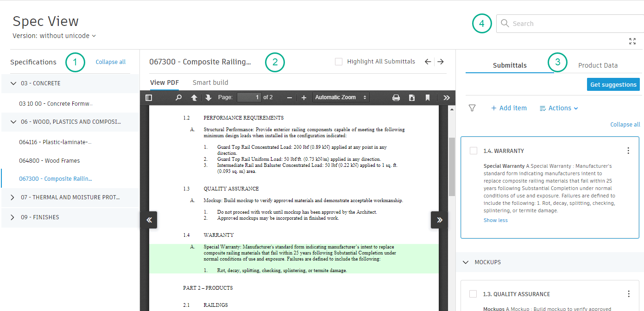The width and height of the screenshot is (644, 311).
Task: Collapse the 06 - WOOD, PLASTICS section
Action: coord(13,122)
